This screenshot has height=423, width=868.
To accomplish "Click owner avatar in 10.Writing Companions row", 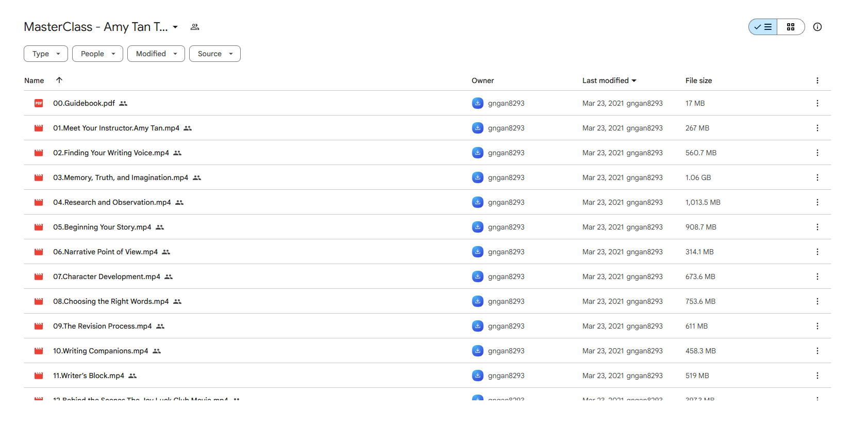I will [x=478, y=351].
